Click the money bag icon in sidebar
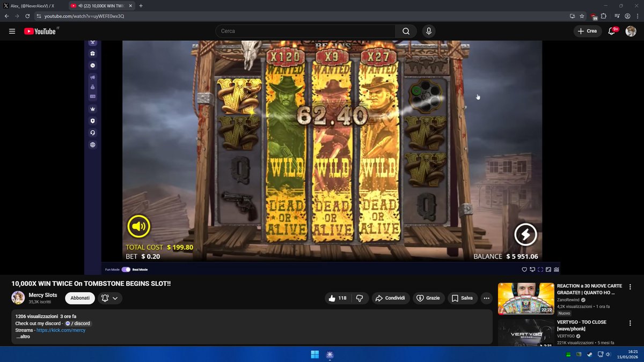 tap(92, 87)
